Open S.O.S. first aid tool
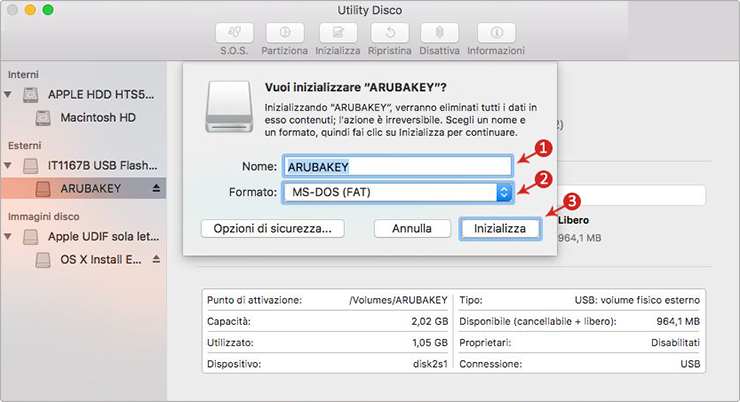The width and height of the screenshot is (740, 402). point(234,33)
